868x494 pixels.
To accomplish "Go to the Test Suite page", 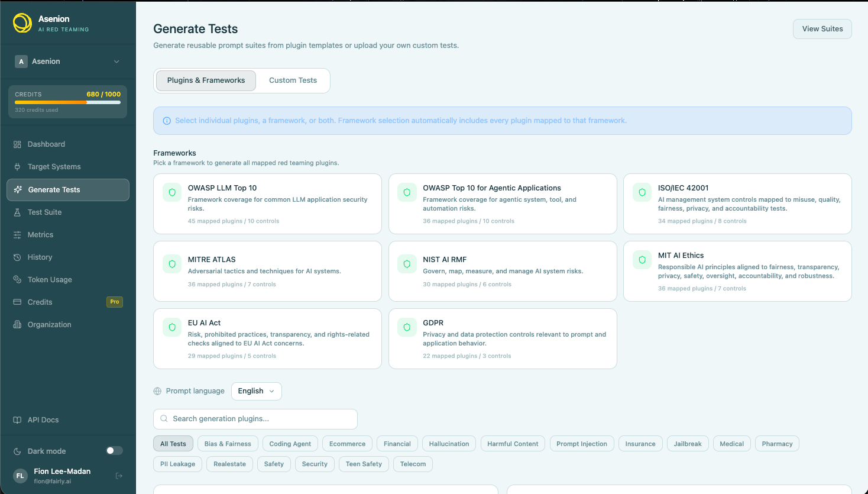I will 68,212.
